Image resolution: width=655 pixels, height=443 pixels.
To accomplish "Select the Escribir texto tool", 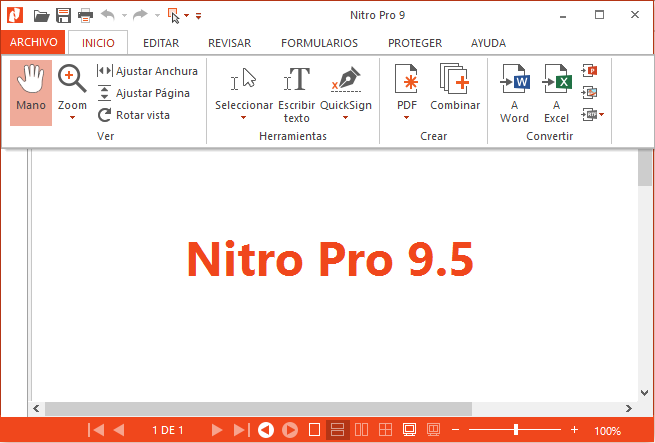I will click(x=297, y=94).
